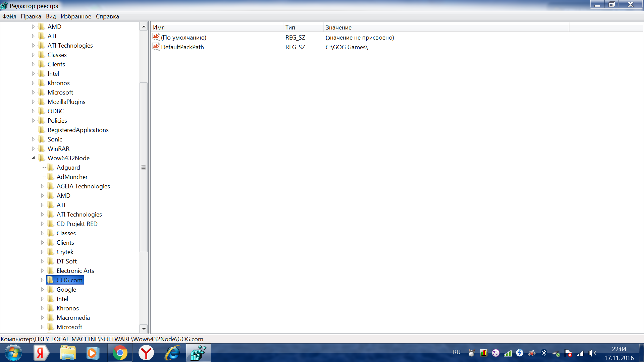
Task: Click the white network signal tray icon
Action: tap(580, 353)
